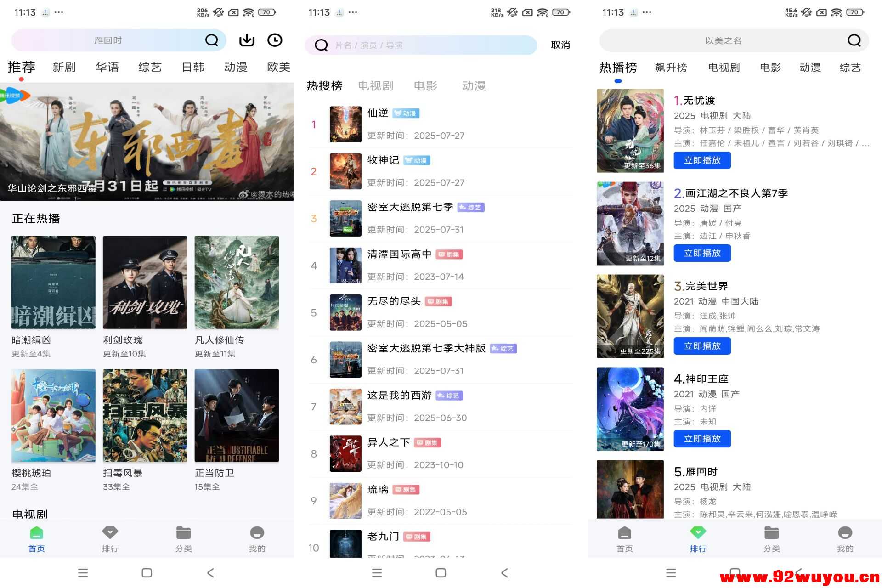Click the download icon beside the search bar
This screenshot has width=882, height=588.
(x=246, y=40)
